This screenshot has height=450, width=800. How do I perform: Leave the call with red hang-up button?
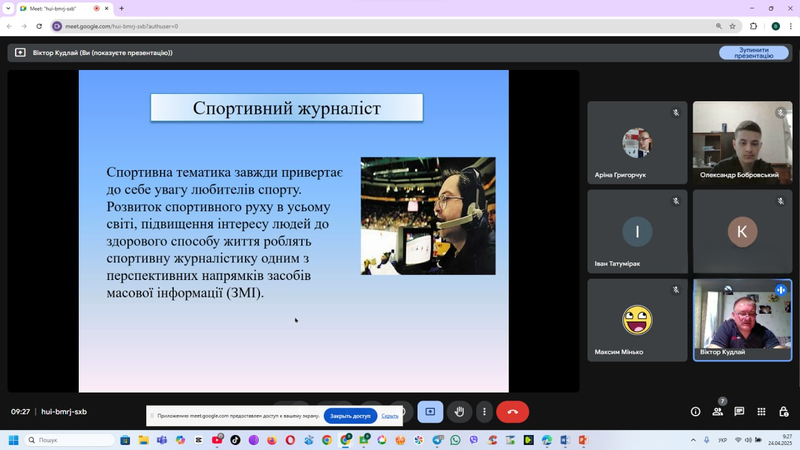pyautogui.click(x=513, y=412)
